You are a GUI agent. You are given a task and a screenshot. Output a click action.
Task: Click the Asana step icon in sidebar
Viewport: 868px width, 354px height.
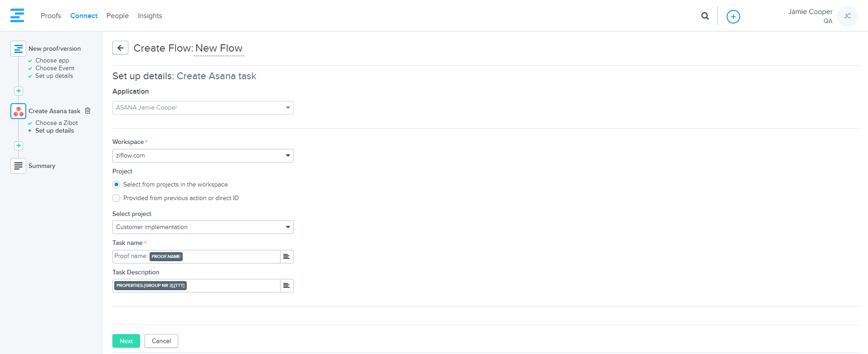tap(19, 111)
